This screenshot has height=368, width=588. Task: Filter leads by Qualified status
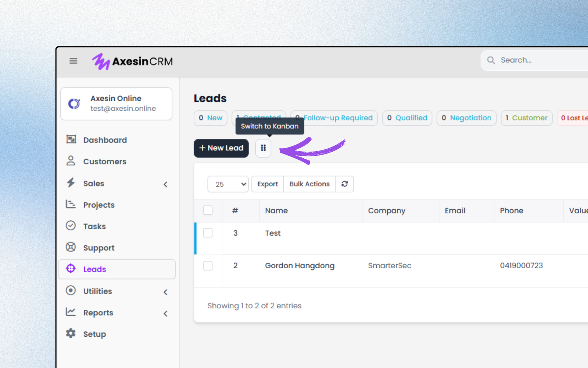coord(407,118)
